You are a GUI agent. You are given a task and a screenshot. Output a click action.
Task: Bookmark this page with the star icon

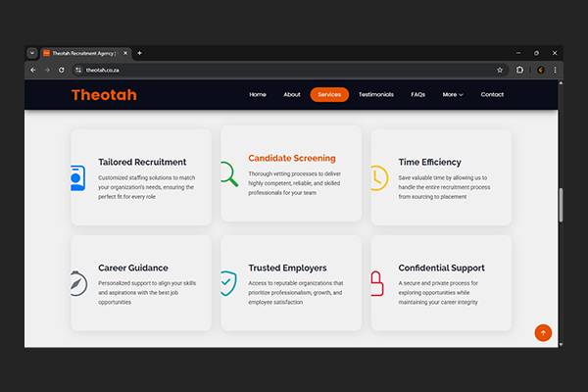pos(500,70)
